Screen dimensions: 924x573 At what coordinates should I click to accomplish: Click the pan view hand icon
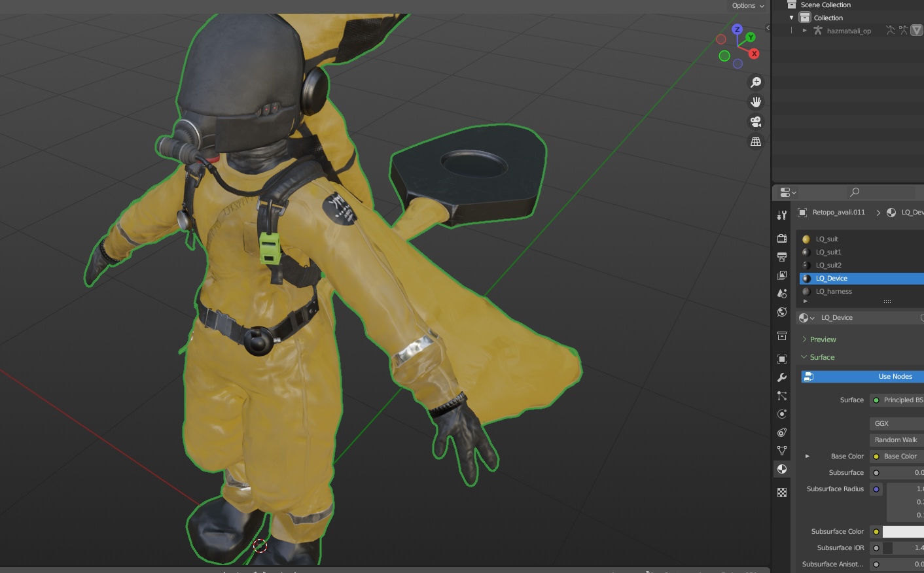tap(756, 102)
